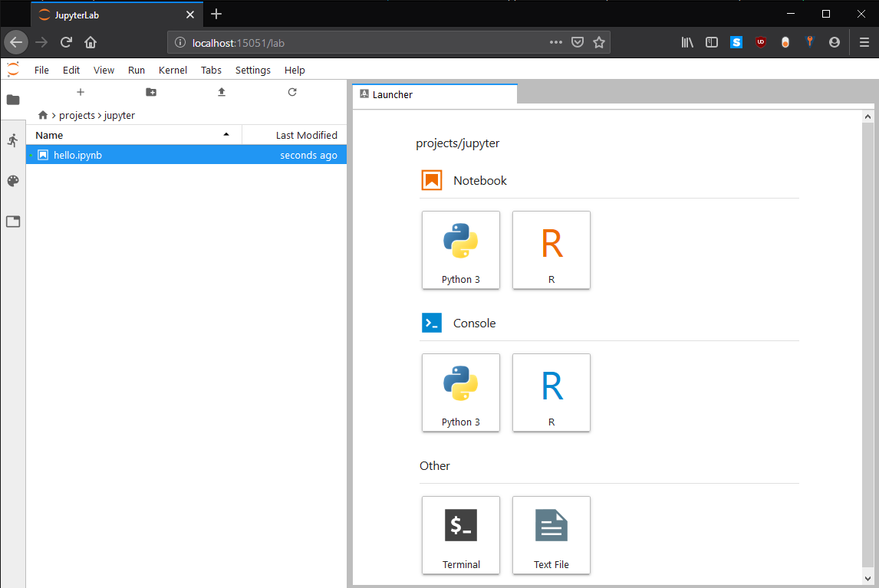Open the Help menu
Viewport: 879px width, 588px height.
pyautogui.click(x=295, y=70)
